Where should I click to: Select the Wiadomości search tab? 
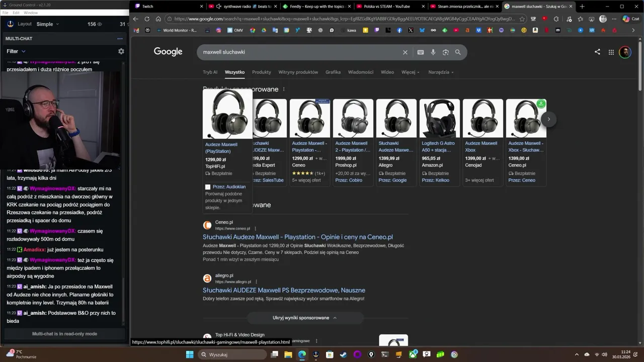point(361,72)
